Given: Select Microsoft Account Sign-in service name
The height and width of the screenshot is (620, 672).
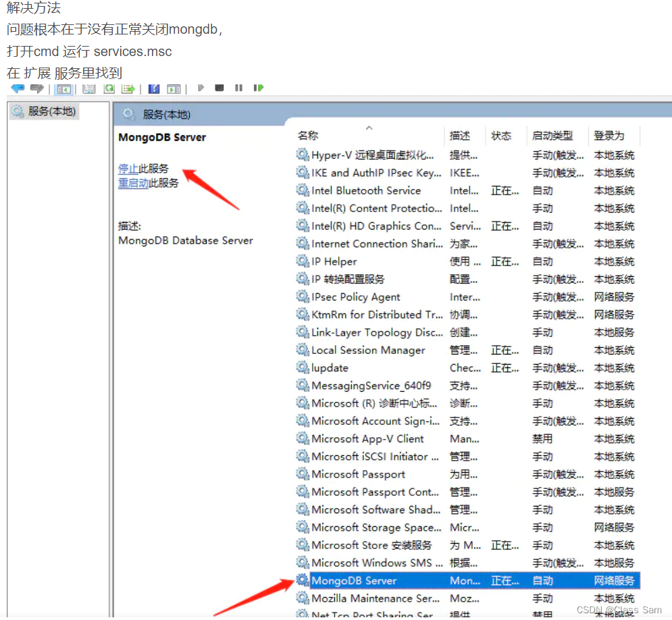Looking at the screenshot, I should pyautogui.click(x=376, y=421).
